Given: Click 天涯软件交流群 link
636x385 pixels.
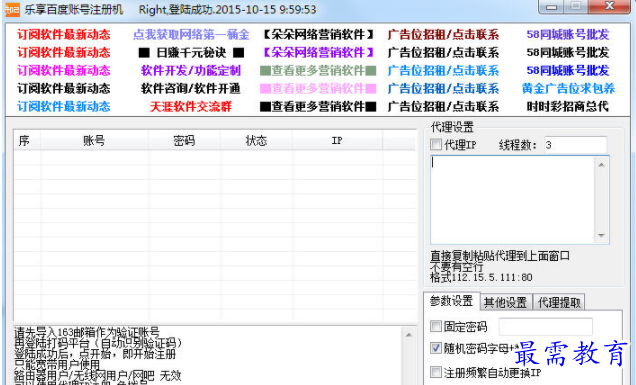Looking at the screenshot, I should (191, 107).
